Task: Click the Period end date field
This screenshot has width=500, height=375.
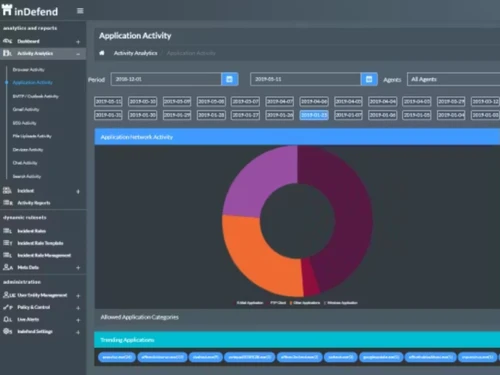Action: 305,79
